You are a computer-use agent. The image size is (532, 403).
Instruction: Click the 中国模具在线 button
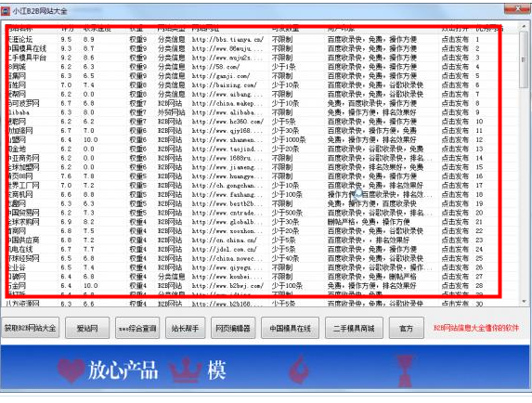(290, 328)
